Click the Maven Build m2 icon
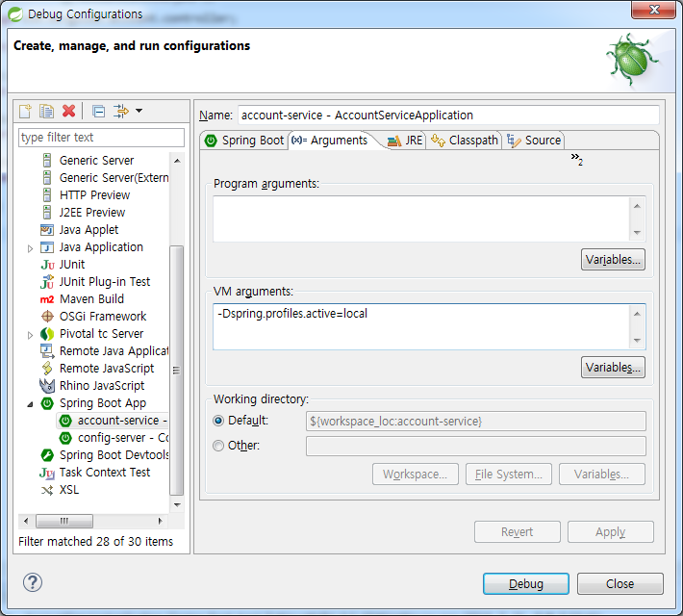683x616 pixels. coord(47,299)
